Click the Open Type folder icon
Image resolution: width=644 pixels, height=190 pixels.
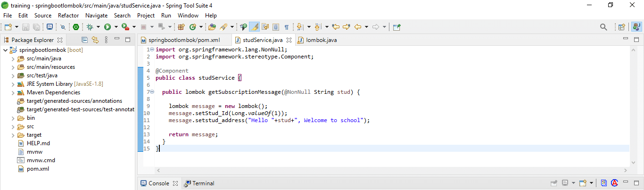point(212,27)
